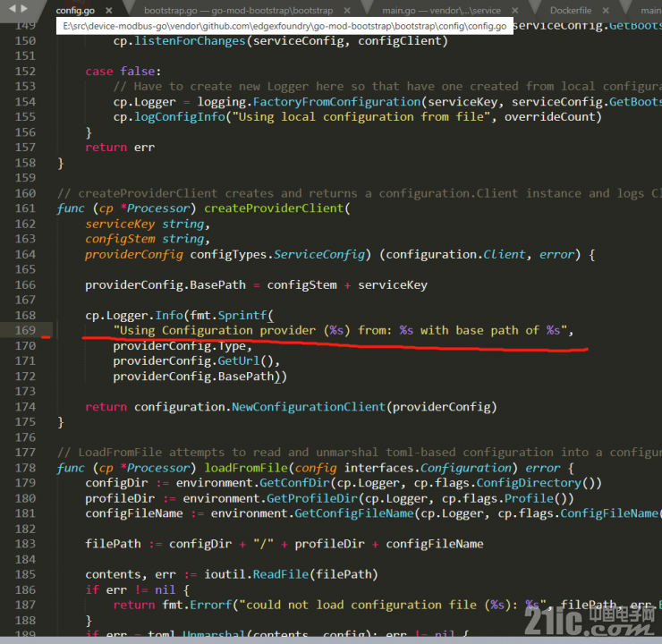Viewport: 662px width, 644px height.
Task: Click the listenForChanges call on line 150
Action: pyautogui.click(x=190, y=41)
